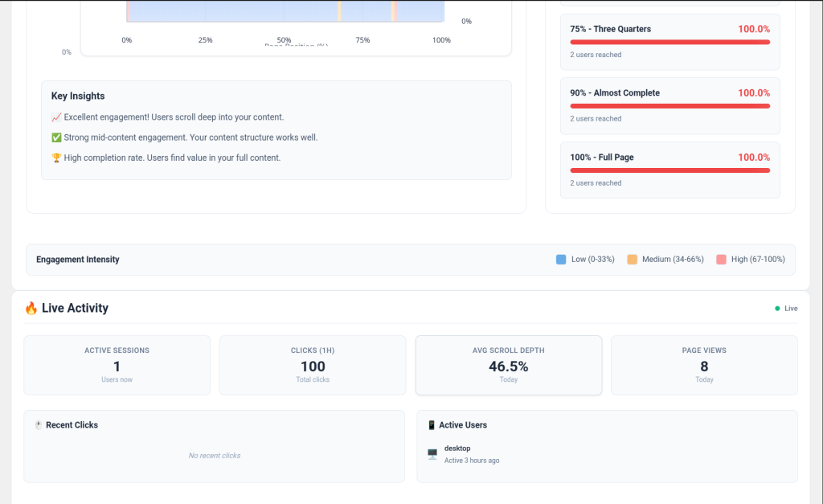Open the Avg Scroll Depth stat card
The width and height of the screenshot is (823, 504).
click(509, 366)
